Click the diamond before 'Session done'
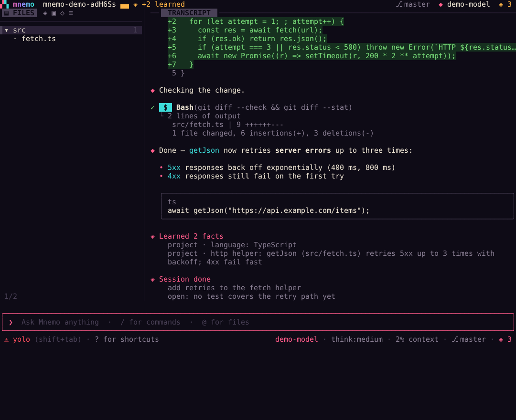Screen dimensions: 516x420 [x=153, y=280]
